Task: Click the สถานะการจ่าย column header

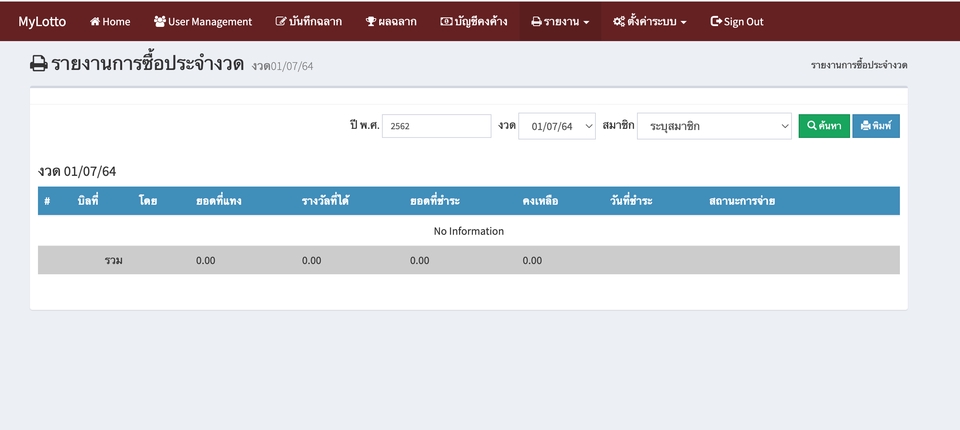Action: point(742,201)
